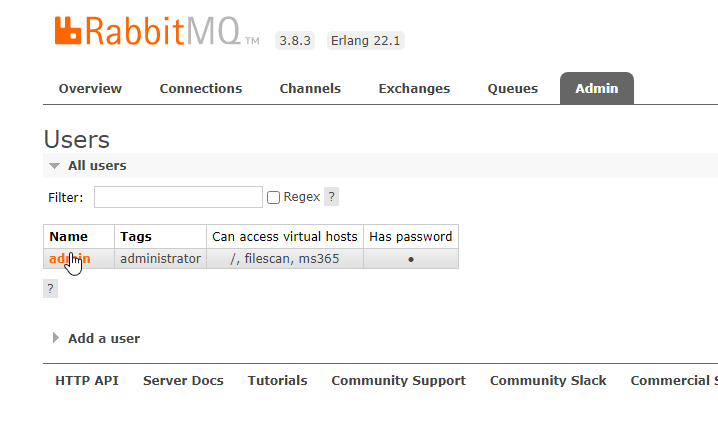
Task: Enable the Regex filter checkbox
Action: (273, 198)
